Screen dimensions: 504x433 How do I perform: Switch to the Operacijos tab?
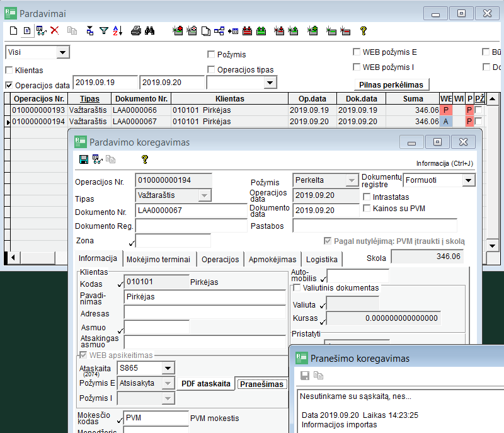tap(220, 260)
